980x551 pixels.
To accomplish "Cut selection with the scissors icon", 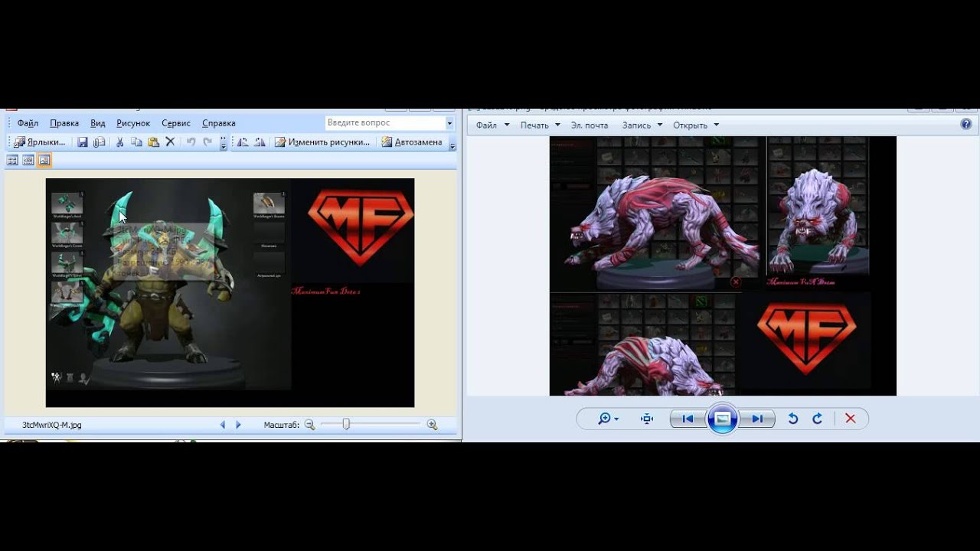I will click(x=119, y=142).
